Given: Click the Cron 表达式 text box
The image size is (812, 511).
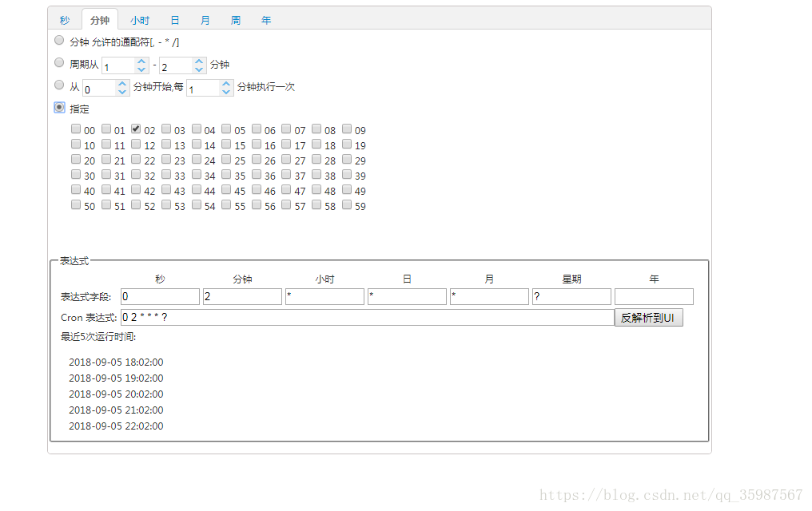Looking at the screenshot, I should click(368, 317).
